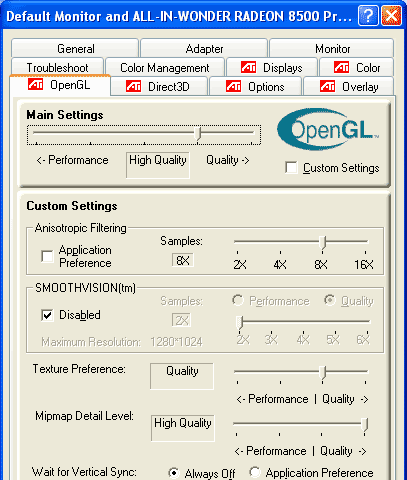
Task: Click the 'Quality ->' label under Main Settings
Action: (228, 160)
